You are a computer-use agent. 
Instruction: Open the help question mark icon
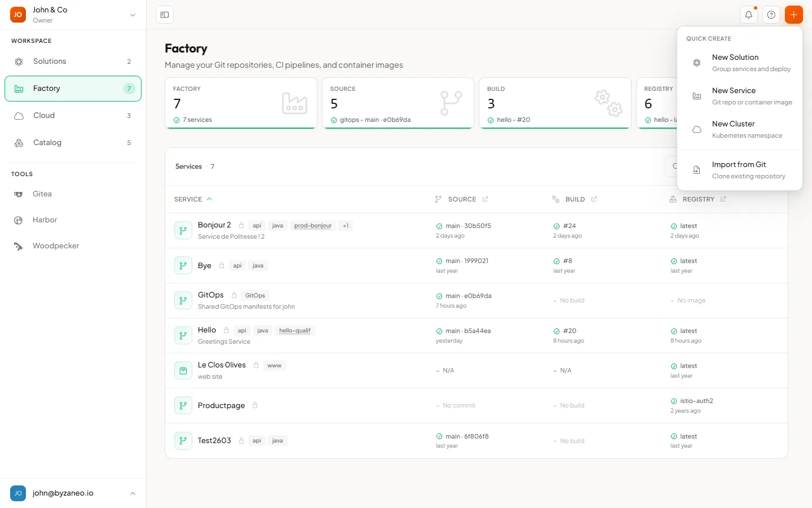click(x=771, y=15)
